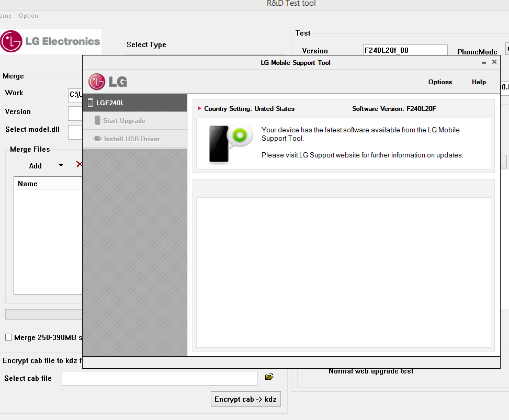Click the Encrypt cab -> kdz button
Image resolution: width=509 pixels, height=420 pixels.
(x=246, y=399)
